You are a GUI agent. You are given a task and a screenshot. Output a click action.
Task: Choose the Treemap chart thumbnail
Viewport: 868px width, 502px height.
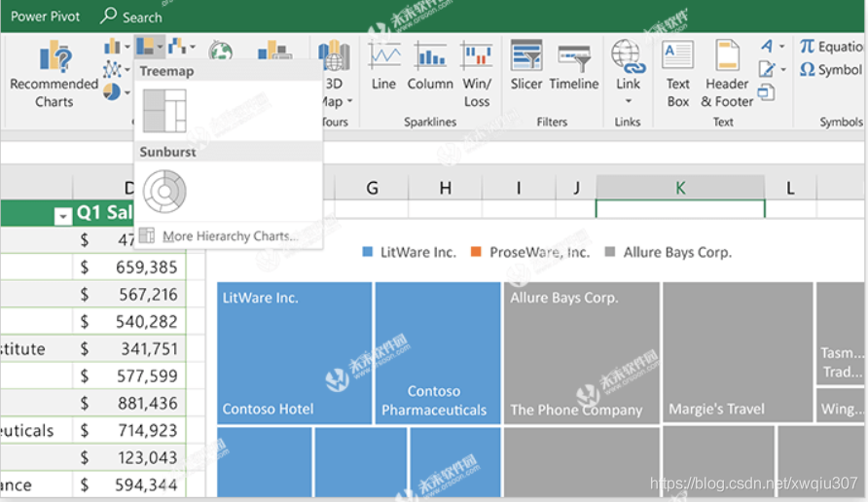click(x=164, y=111)
